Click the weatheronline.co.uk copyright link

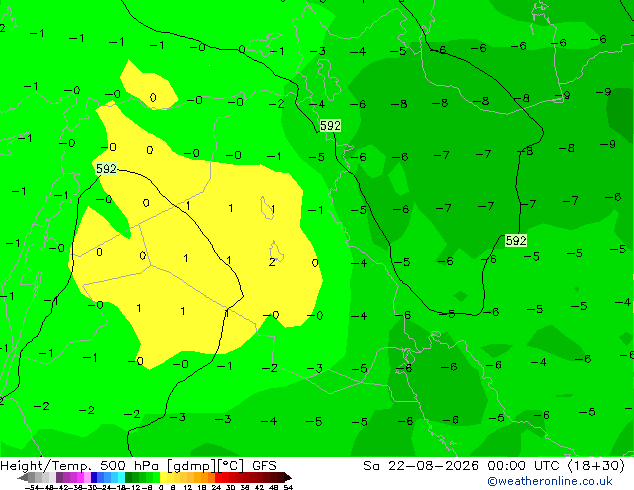tap(550, 481)
